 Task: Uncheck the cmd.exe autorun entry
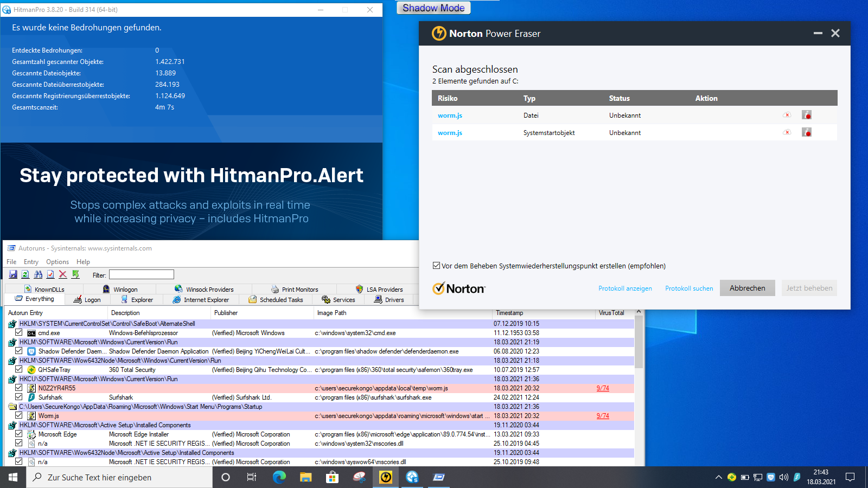coord(19,332)
